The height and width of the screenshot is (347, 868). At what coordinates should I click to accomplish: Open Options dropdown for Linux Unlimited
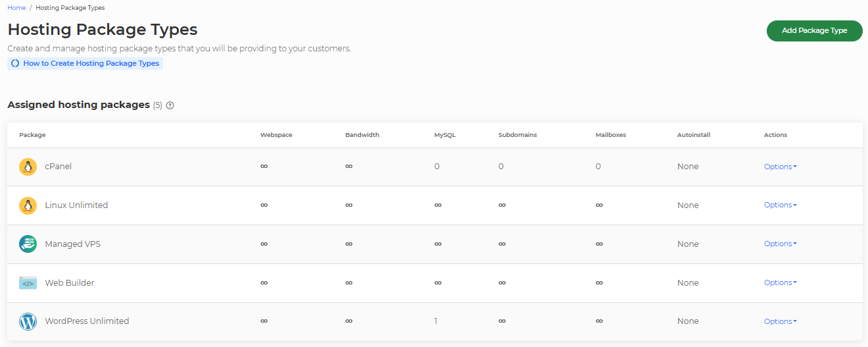[x=780, y=205]
